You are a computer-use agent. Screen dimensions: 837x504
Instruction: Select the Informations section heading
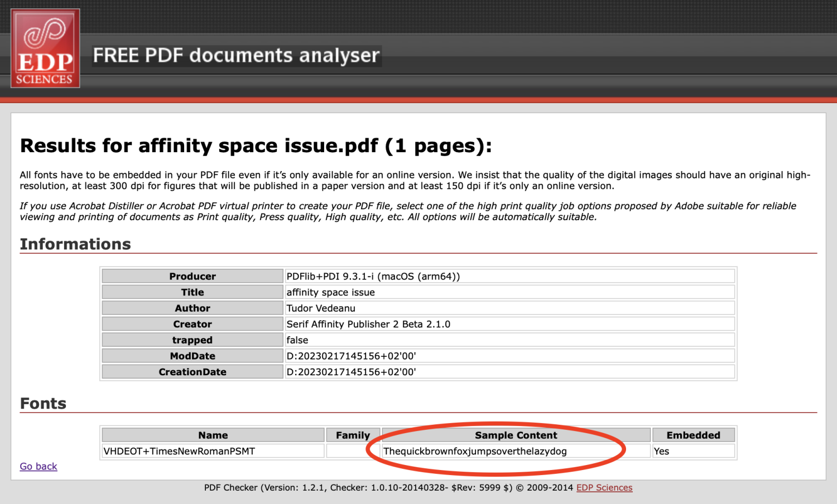click(x=75, y=244)
